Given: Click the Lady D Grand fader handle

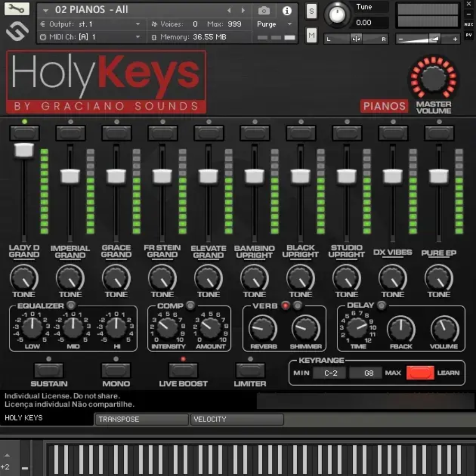Looking at the screenshot, I should tap(24, 150).
